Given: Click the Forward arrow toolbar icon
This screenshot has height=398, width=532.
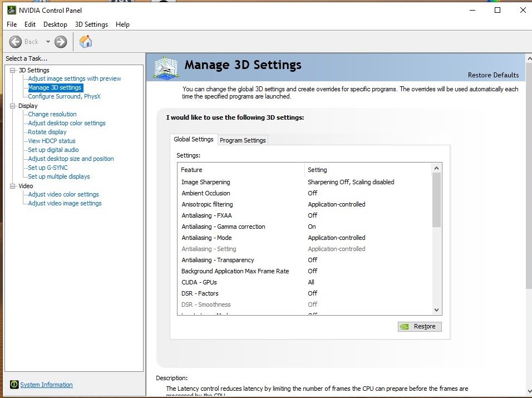Looking at the screenshot, I should pyautogui.click(x=61, y=42).
